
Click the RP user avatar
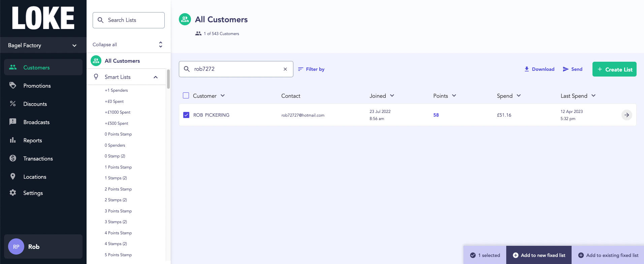tap(16, 246)
